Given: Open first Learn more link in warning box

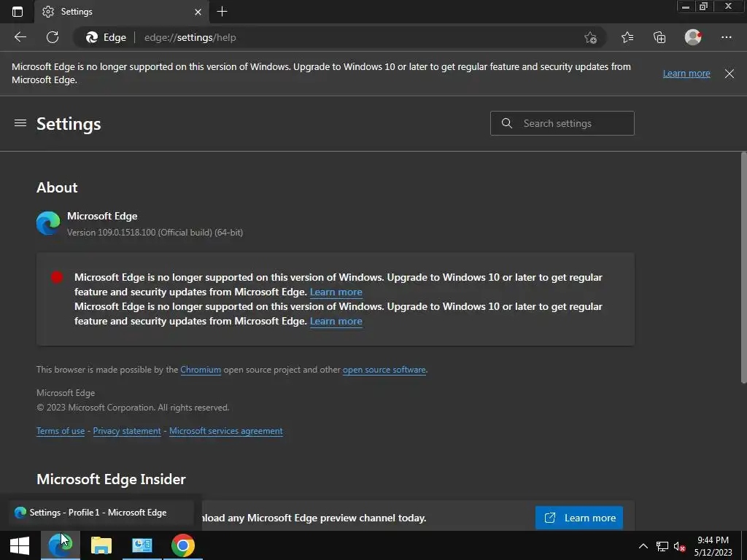Looking at the screenshot, I should (336, 292).
